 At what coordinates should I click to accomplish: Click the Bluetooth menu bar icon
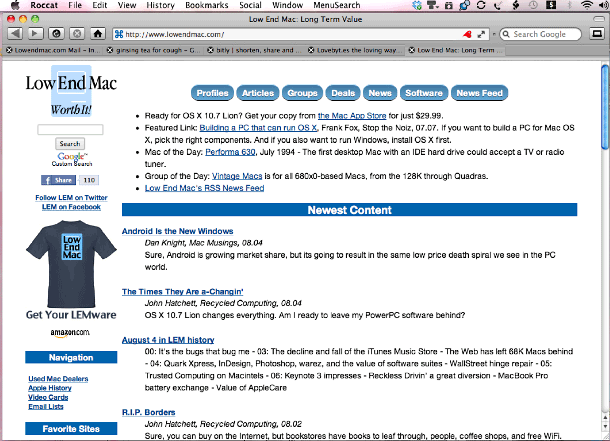[569, 5]
